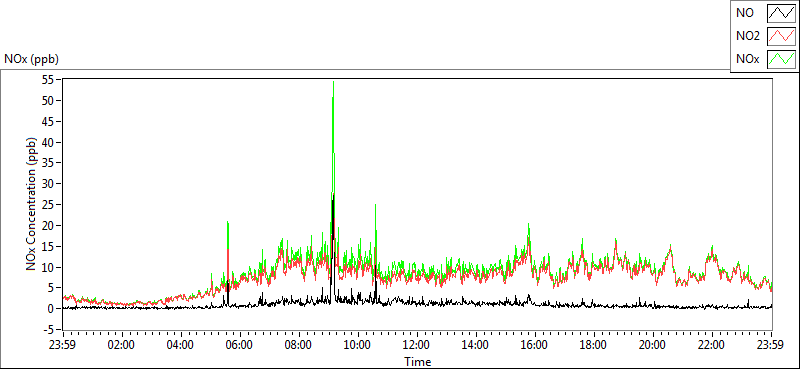Click the 0 value on Y axis
800x369 pixels.
point(51,309)
